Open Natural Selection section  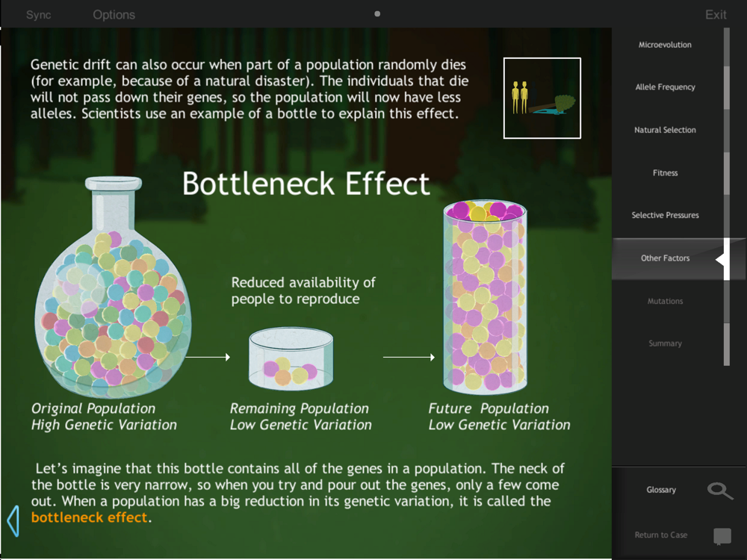click(665, 130)
